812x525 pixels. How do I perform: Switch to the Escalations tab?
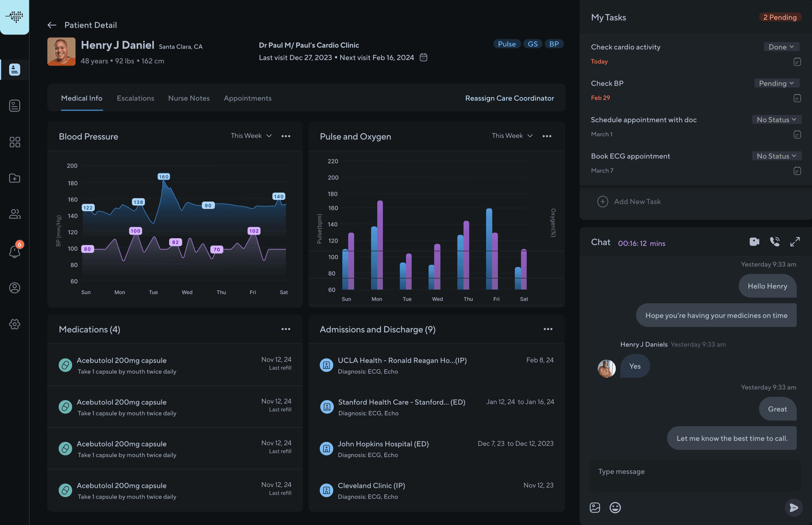(x=135, y=98)
